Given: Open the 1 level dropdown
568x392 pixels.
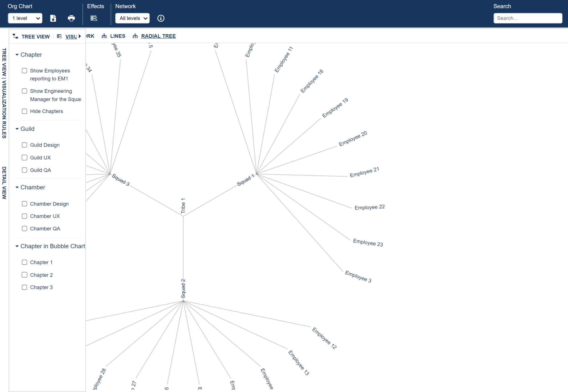Looking at the screenshot, I should tap(25, 18).
